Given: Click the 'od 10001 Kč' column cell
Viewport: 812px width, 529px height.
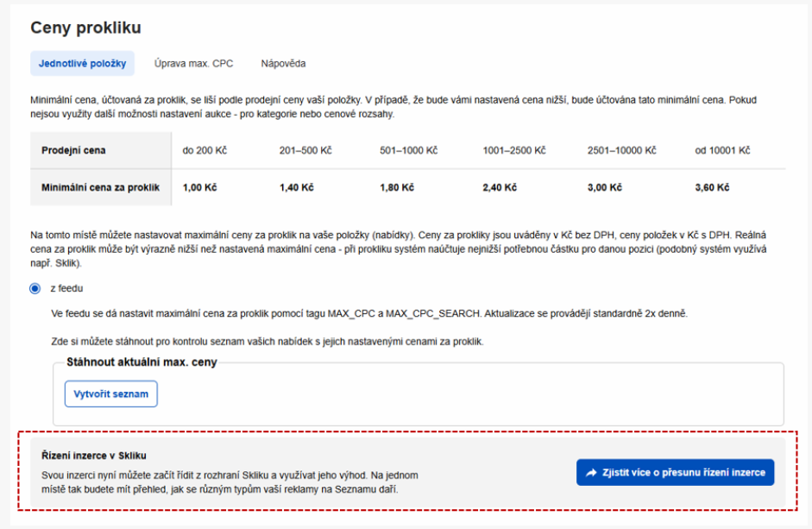Looking at the screenshot, I should click(722, 151).
